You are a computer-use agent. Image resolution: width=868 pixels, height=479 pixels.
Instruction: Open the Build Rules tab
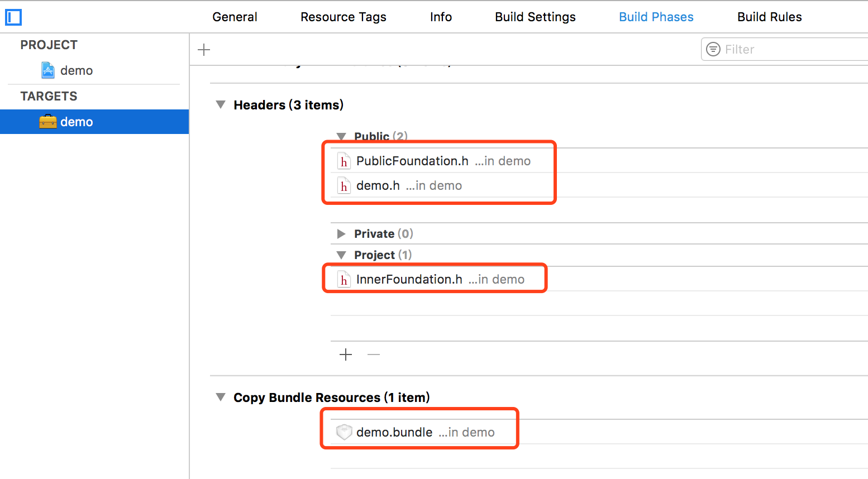pos(769,17)
